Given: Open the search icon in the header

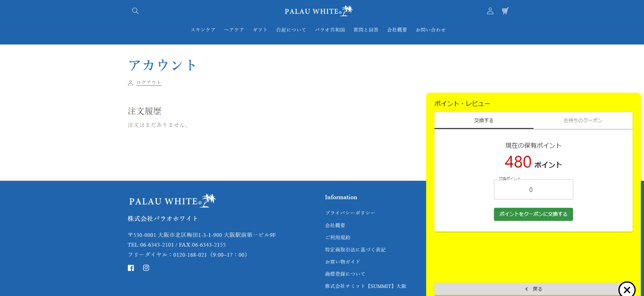Looking at the screenshot, I should tap(135, 10).
